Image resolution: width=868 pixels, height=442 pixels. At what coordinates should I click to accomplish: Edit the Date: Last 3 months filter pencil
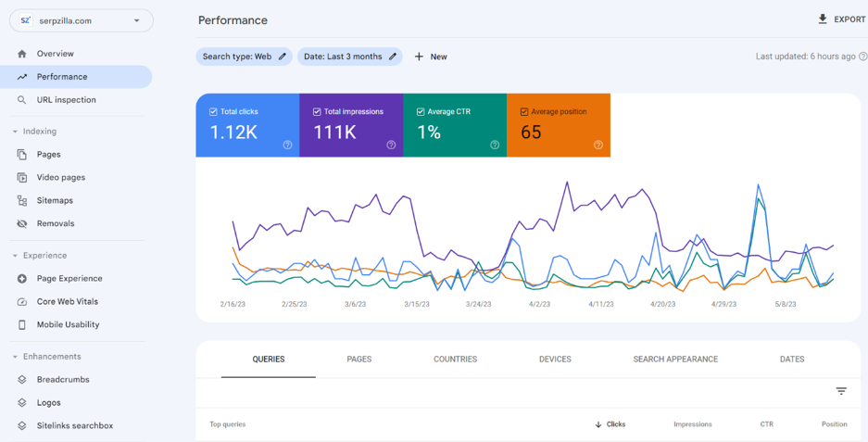point(393,57)
